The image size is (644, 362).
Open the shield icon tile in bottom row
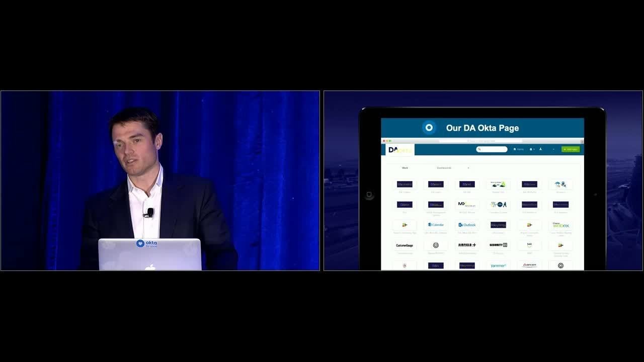pos(405,265)
